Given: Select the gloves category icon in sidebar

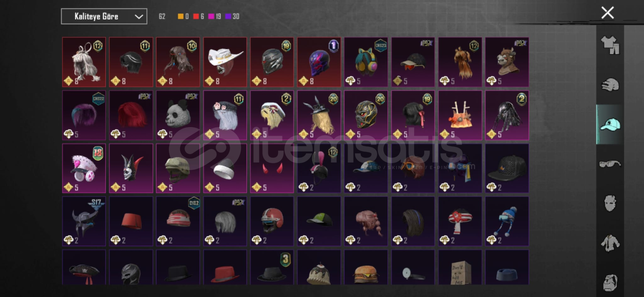Looking at the screenshot, I should click(610, 85).
